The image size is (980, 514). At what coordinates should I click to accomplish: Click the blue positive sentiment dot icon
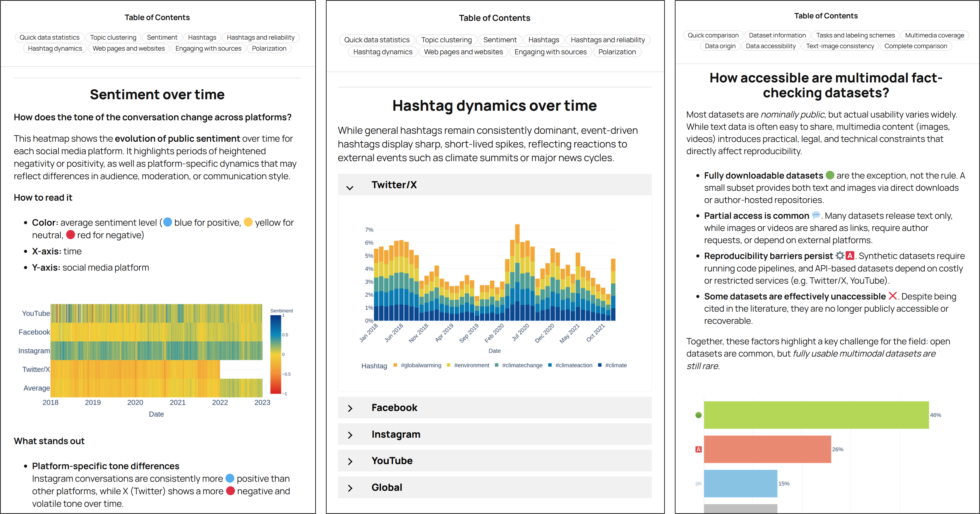pyautogui.click(x=167, y=222)
